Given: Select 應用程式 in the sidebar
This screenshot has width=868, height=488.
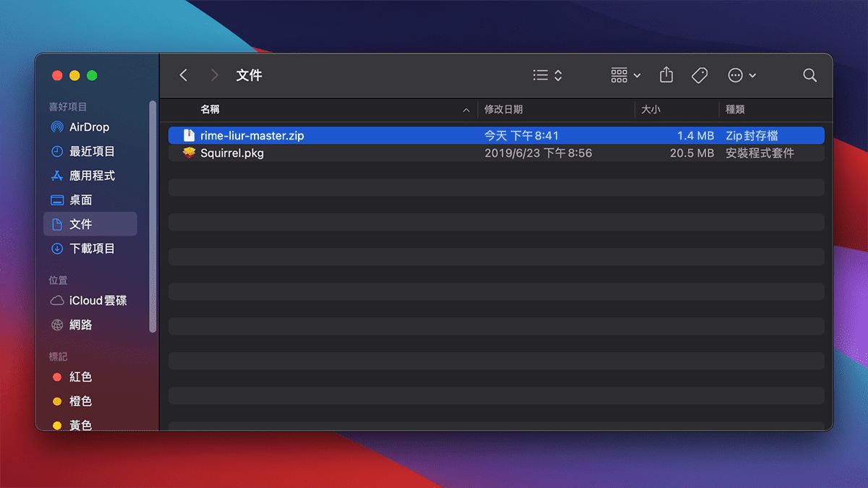Looking at the screenshot, I should 92,176.
